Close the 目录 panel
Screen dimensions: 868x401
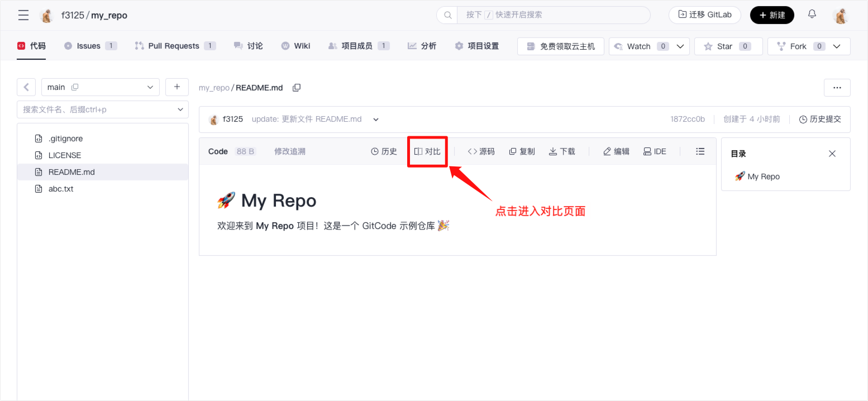click(832, 154)
